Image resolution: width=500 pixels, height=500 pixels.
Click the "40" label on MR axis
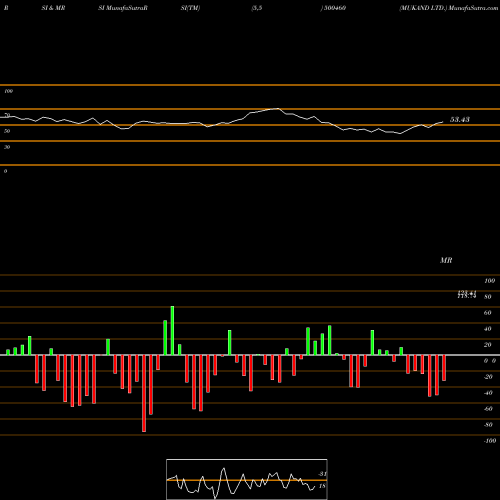(x=488, y=329)
